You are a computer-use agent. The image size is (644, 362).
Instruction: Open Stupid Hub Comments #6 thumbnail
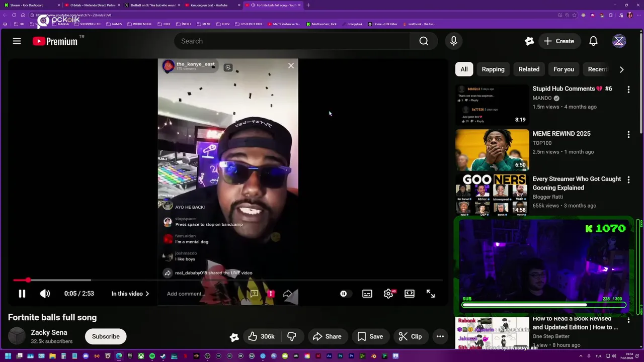pyautogui.click(x=492, y=105)
